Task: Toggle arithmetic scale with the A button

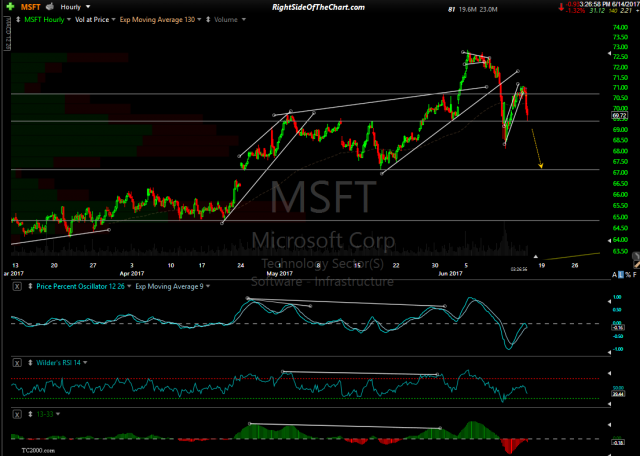Action: [x=614, y=275]
